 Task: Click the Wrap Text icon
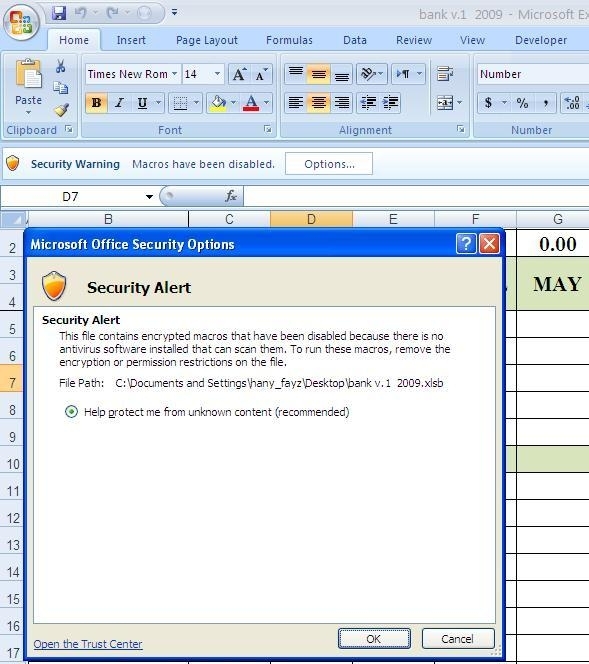pyautogui.click(x=445, y=74)
